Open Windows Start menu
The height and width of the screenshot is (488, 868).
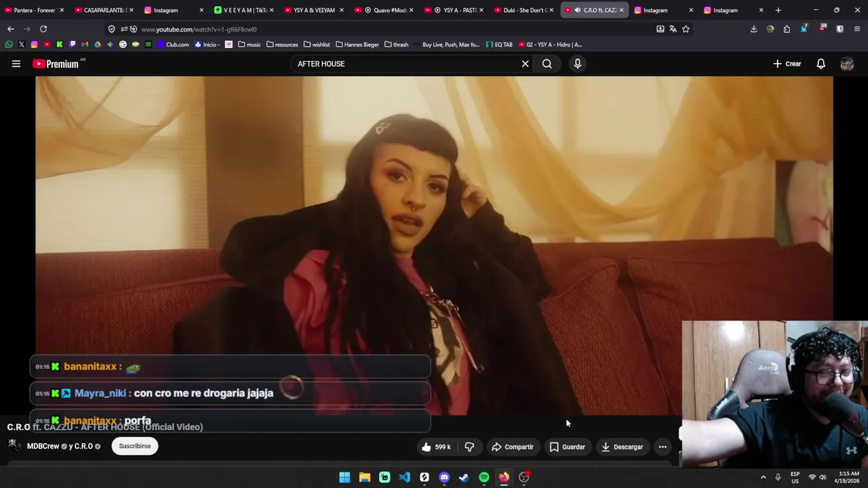[x=344, y=477]
